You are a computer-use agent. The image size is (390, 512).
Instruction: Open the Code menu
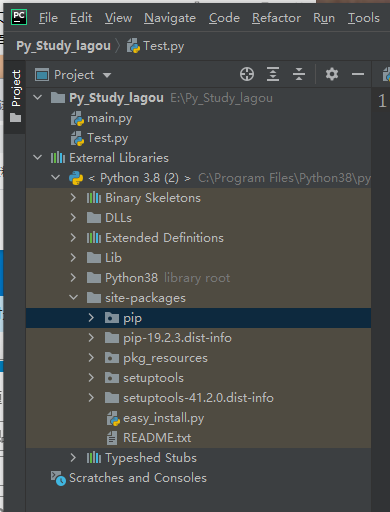pyautogui.click(x=224, y=18)
